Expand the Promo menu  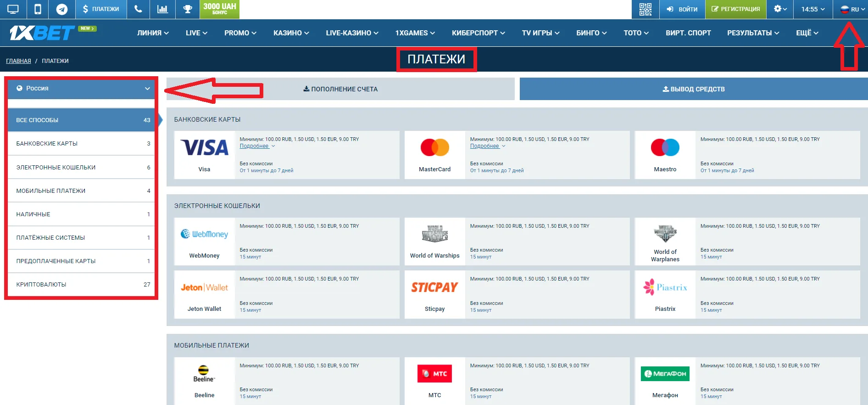[240, 33]
